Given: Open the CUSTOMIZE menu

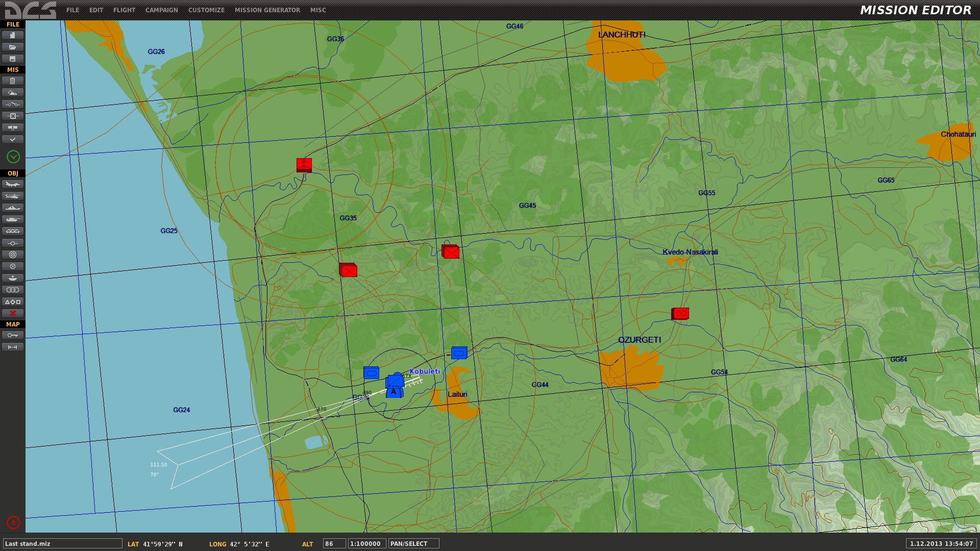Looking at the screenshot, I should [x=206, y=10].
